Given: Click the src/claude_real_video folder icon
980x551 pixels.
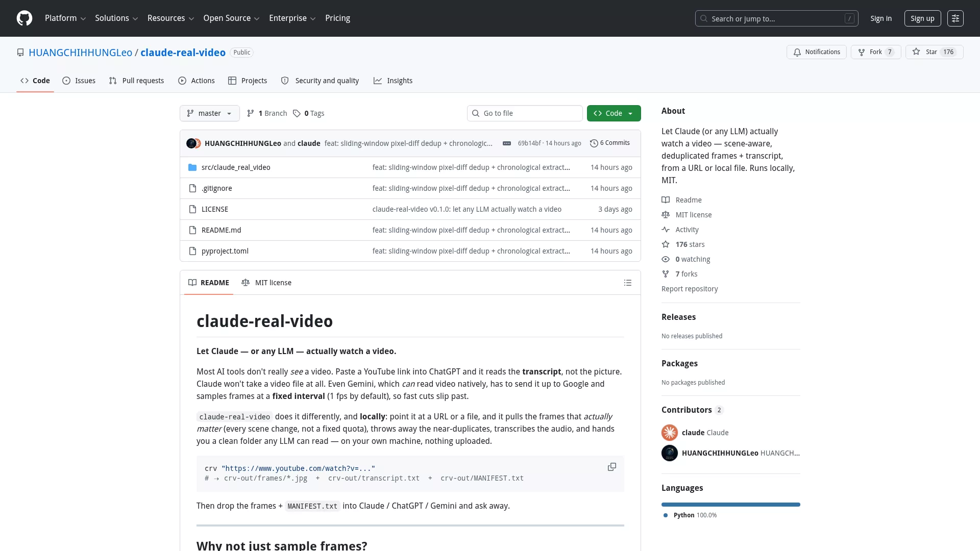Looking at the screenshot, I should [x=192, y=167].
